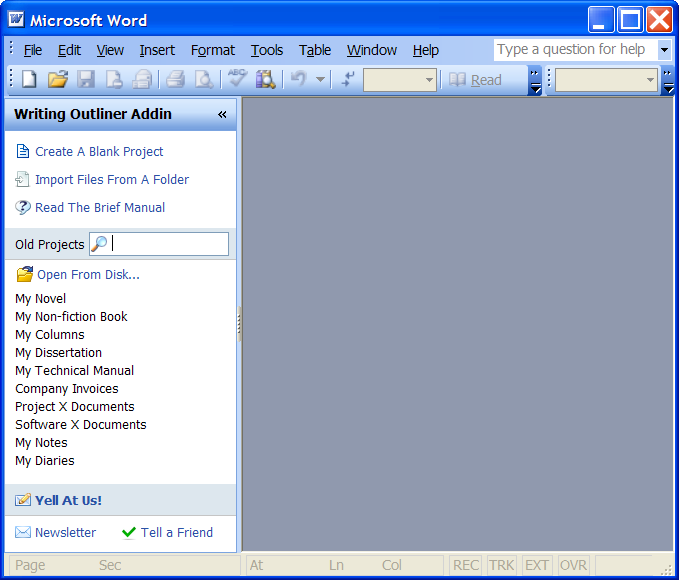Click the pane splitter grip handle

(x=239, y=324)
